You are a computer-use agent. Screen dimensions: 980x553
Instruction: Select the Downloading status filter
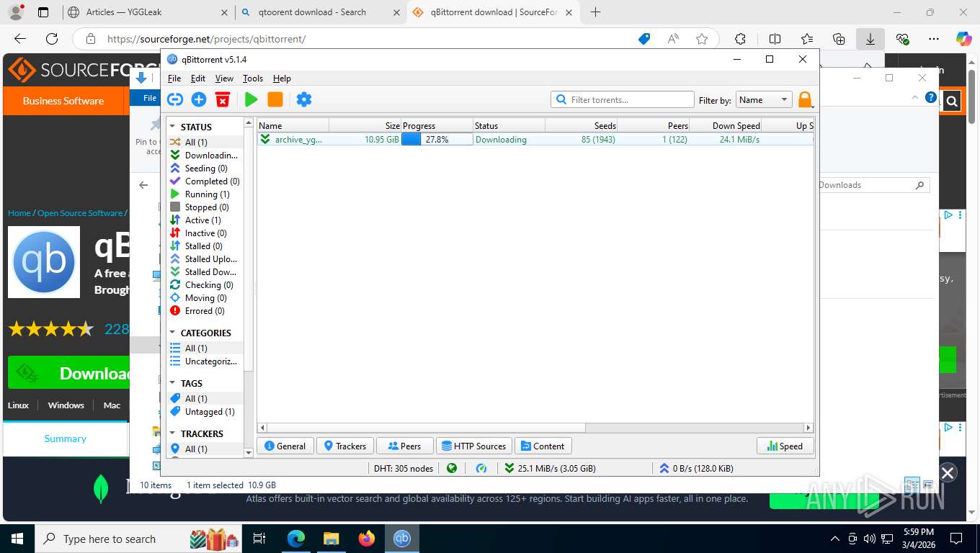click(x=205, y=156)
